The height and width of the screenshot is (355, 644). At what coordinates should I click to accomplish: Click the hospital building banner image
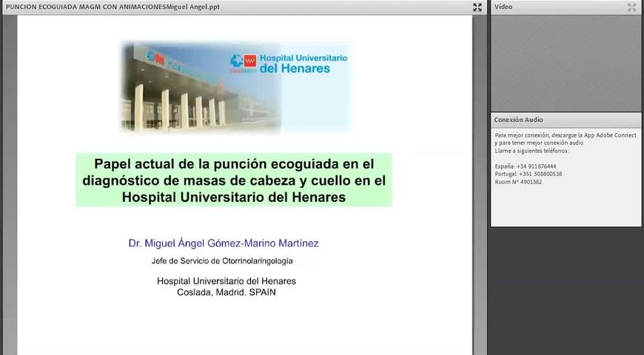pyautogui.click(x=236, y=87)
